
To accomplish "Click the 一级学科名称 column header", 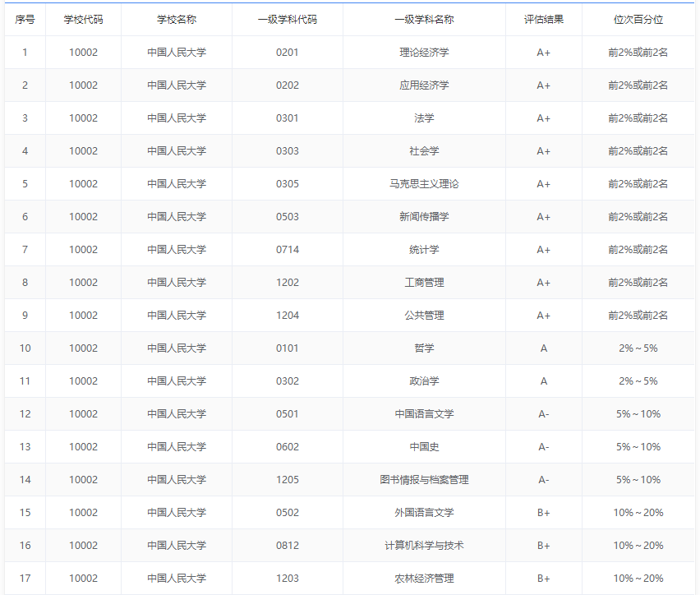I will [x=424, y=20].
